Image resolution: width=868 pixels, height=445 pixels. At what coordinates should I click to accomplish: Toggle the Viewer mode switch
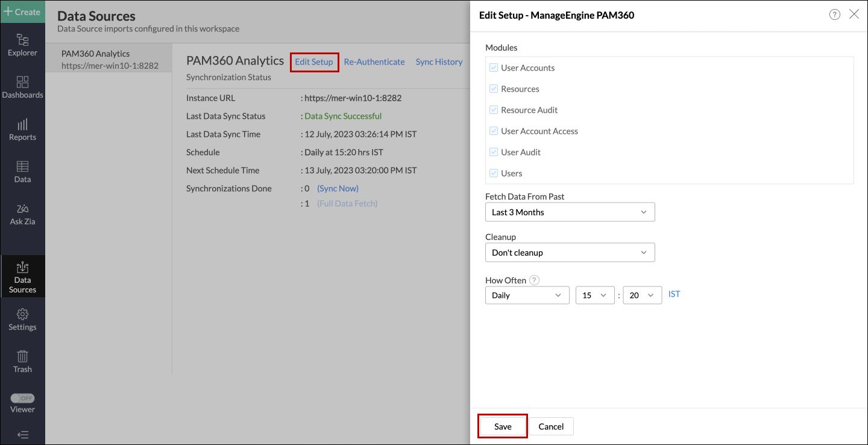22,399
